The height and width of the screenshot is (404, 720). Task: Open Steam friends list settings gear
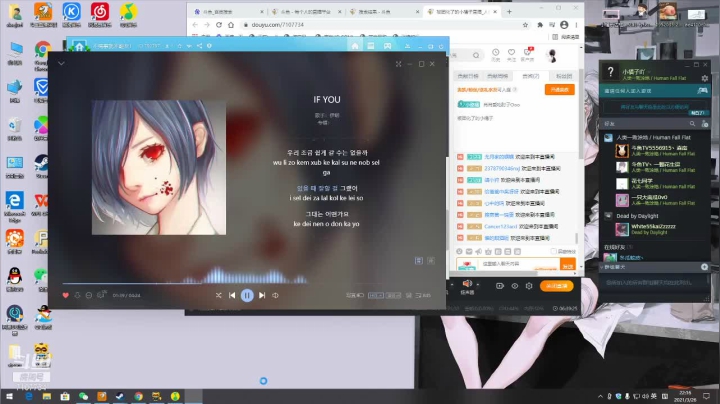pos(704,79)
